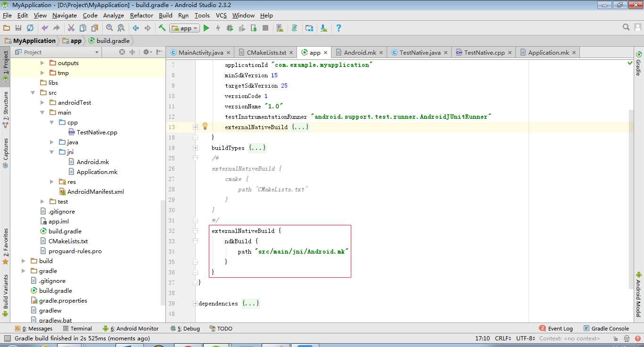The width and height of the screenshot is (644, 347).
Task: Collapse the jni folder
Action: pyautogui.click(x=51, y=152)
